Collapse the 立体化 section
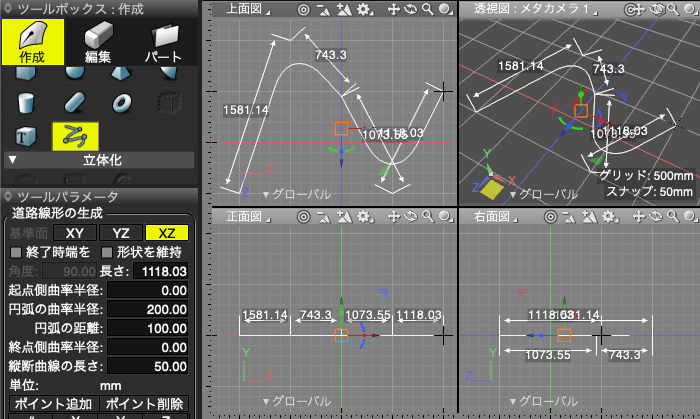Viewport: 700px width, 419px height. pyautogui.click(x=12, y=159)
